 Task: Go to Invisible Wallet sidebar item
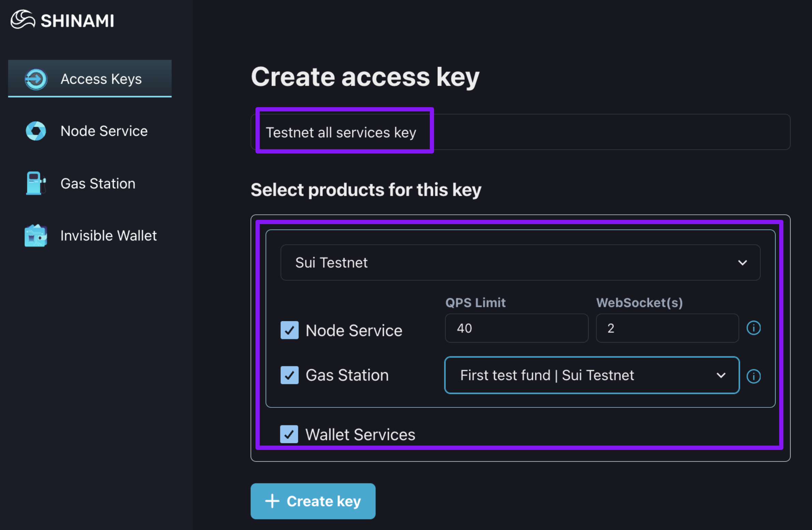click(x=108, y=236)
